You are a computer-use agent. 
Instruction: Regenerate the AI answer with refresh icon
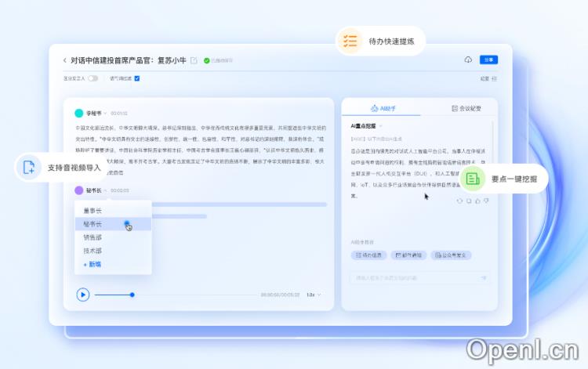tap(459, 201)
